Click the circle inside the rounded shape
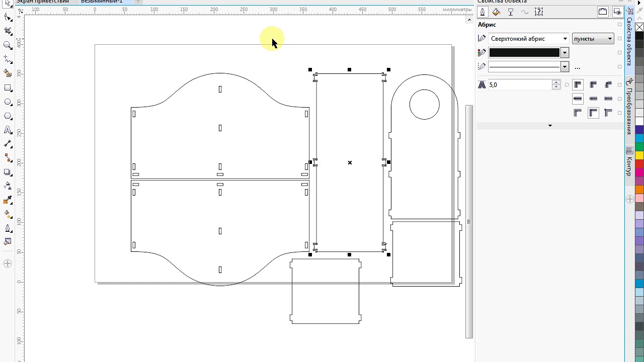 (425, 105)
